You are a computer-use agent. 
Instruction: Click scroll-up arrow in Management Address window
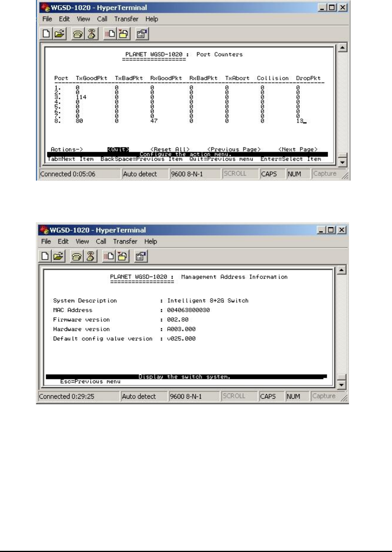click(341, 270)
